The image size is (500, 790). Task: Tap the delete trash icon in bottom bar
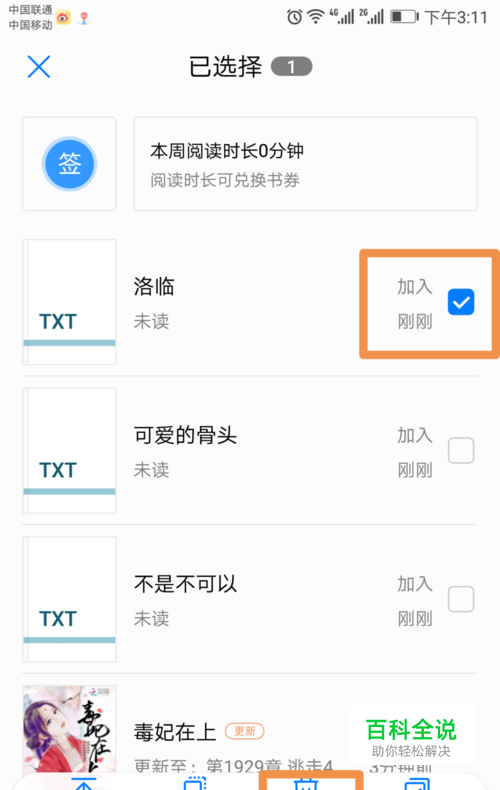point(306,784)
